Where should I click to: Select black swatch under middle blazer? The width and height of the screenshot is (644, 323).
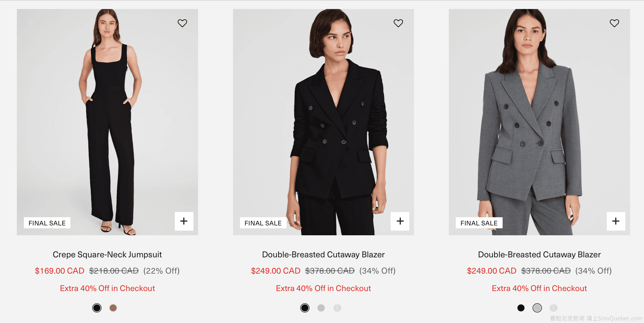click(x=305, y=308)
